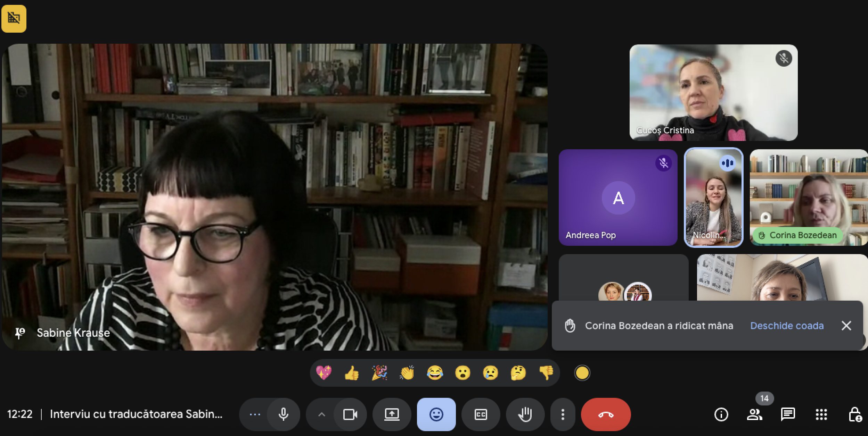The height and width of the screenshot is (436, 868).
Task: Send the thumbs up reaction
Action: point(351,373)
